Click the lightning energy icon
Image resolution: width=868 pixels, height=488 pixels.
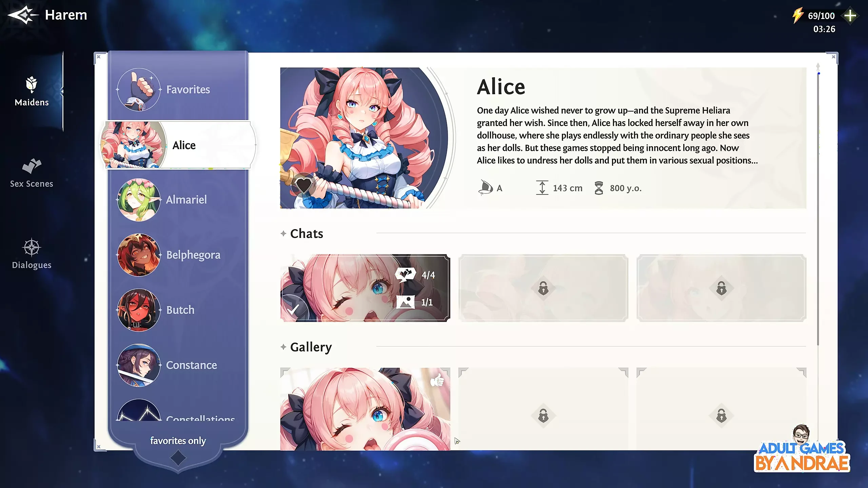797,16
